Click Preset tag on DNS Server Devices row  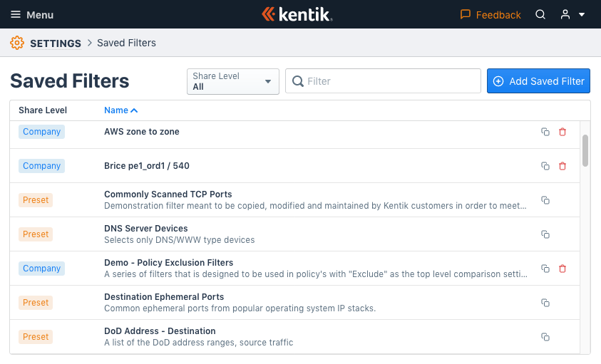(36, 234)
